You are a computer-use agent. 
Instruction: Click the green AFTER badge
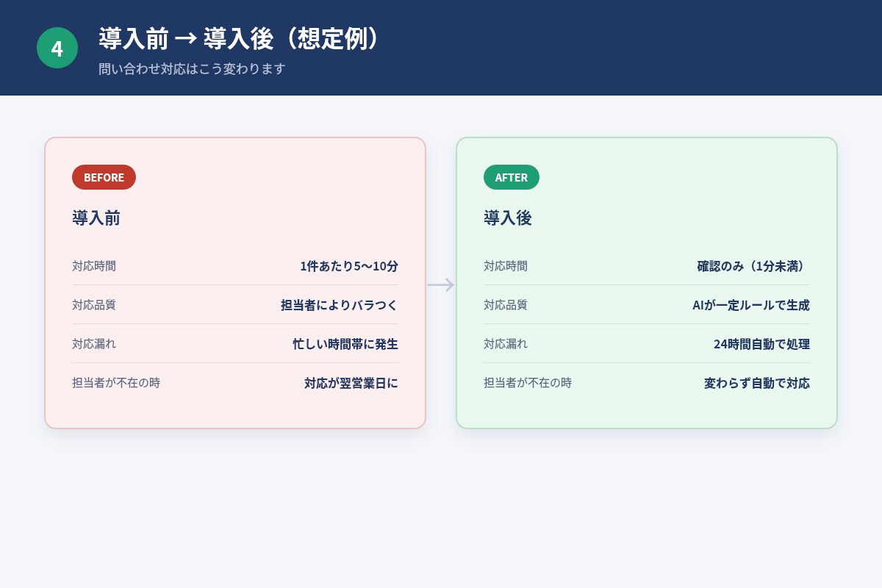point(512,177)
